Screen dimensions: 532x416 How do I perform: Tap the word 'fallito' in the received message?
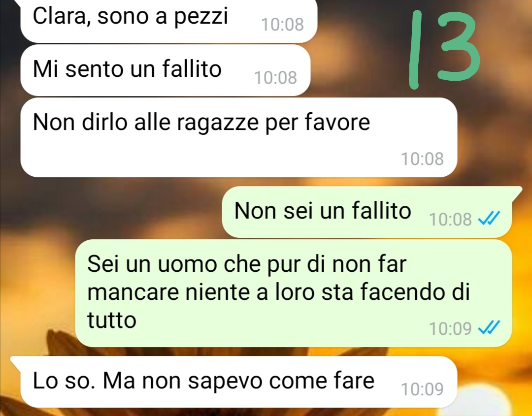pos(192,69)
